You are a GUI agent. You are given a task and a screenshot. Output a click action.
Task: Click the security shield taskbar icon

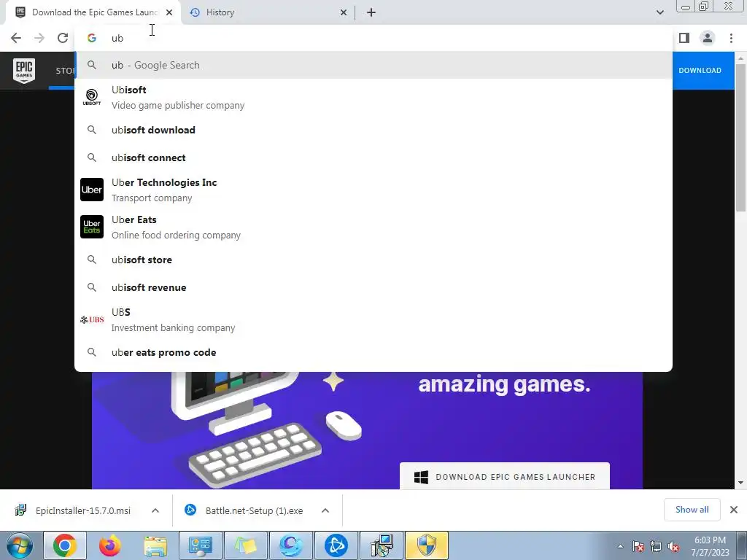pos(426,545)
